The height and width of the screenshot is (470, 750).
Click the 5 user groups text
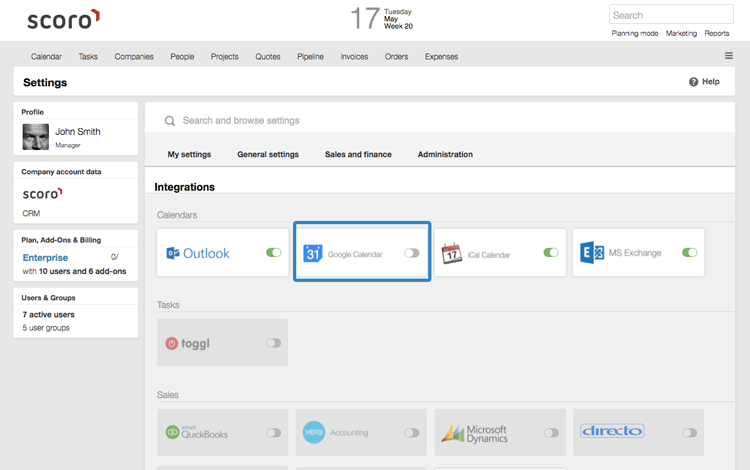click(46, 328)
